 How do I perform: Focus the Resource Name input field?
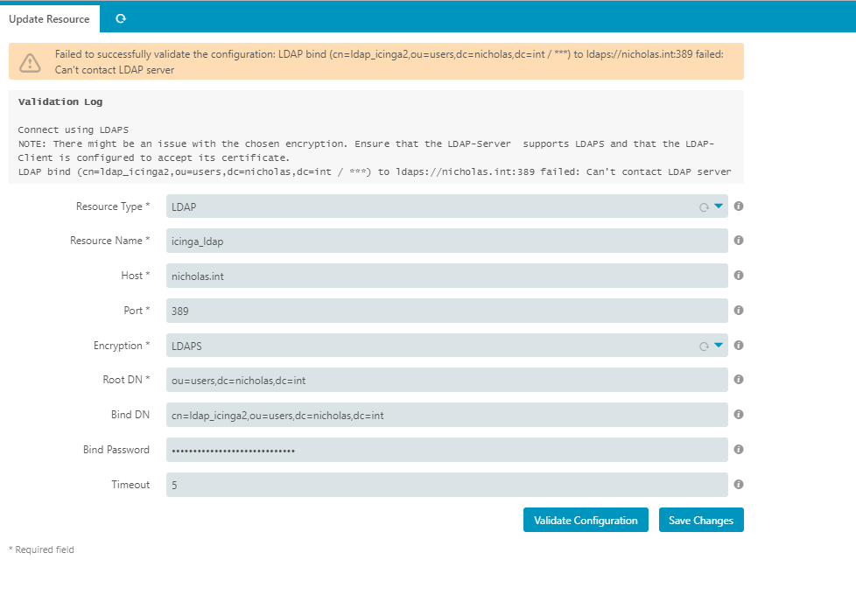446,241
